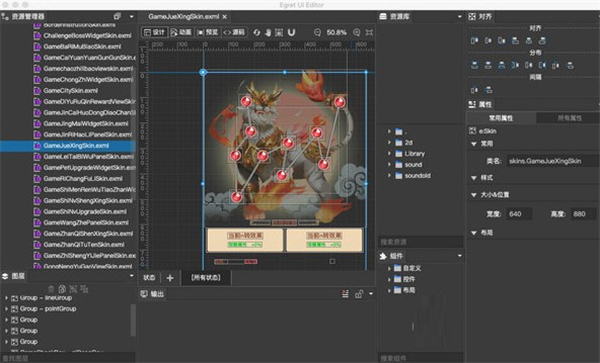Select the [所有状态] state tab
The width and height of the screenshot is (600, 363).
[x=206, y=278]
